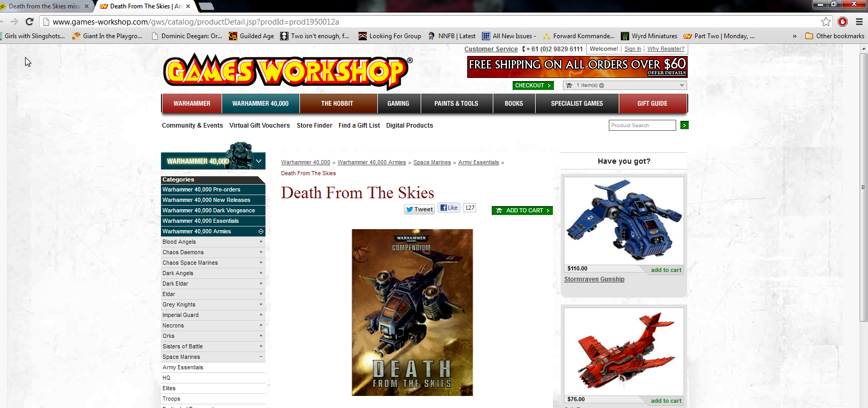Open the Giant In the Playground bookmark
The width and height of the screenshot is (868, 408).
(x=107, y=36)
